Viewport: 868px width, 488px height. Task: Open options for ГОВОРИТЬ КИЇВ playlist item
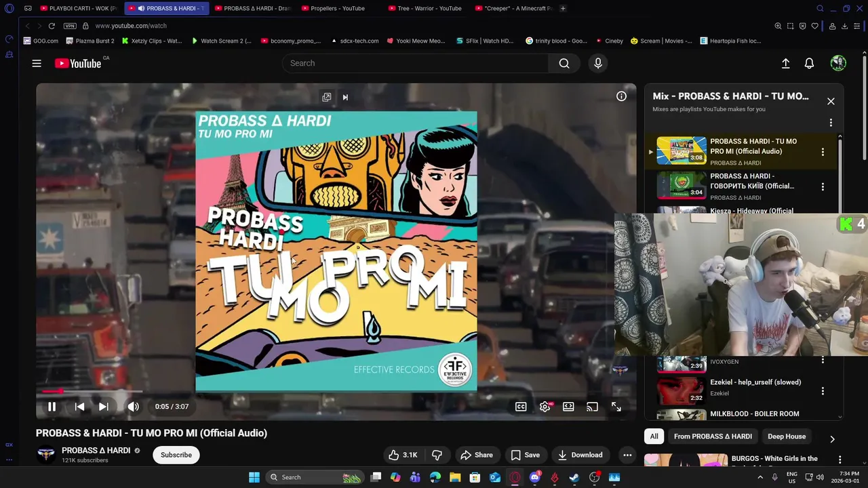tap(823, 186)
